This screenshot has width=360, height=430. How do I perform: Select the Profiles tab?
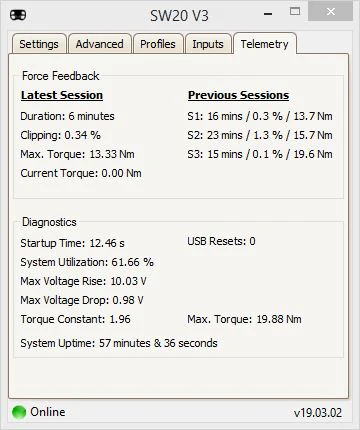[158, 44]
